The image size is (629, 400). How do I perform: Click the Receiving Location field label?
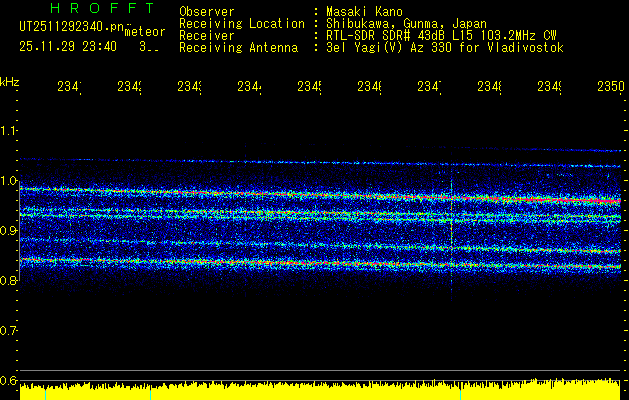coord(241,23)
